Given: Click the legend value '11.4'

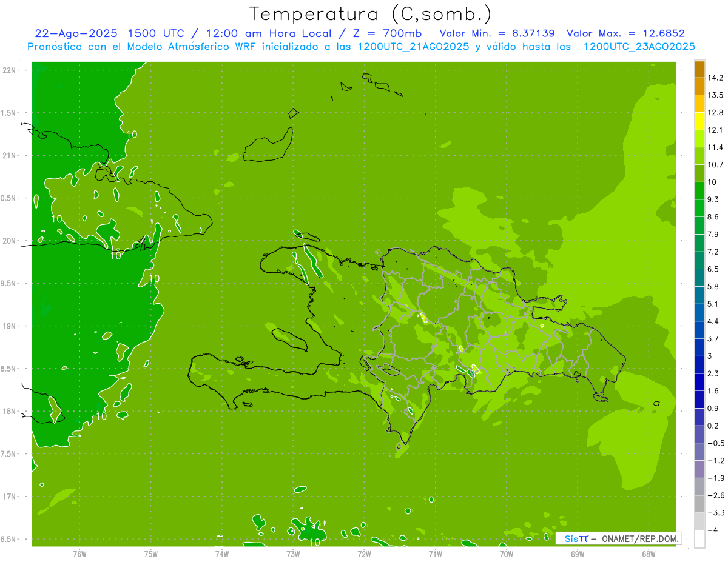Looking at the screenshot, I should [x=715, y=147].
